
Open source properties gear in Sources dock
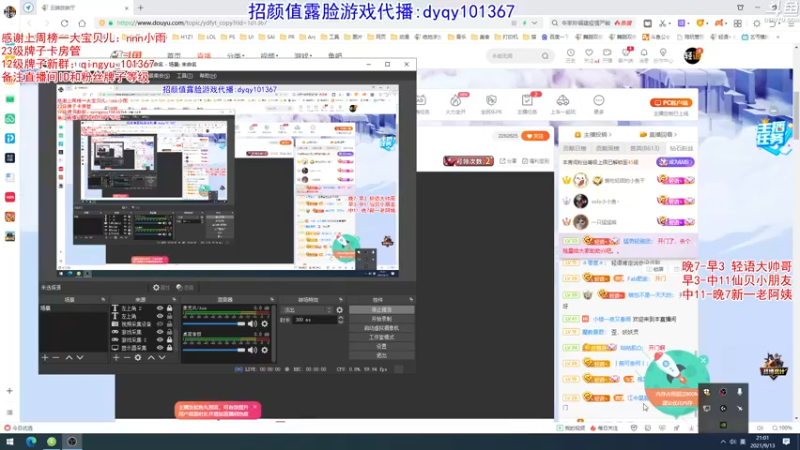tap(138, 358)
